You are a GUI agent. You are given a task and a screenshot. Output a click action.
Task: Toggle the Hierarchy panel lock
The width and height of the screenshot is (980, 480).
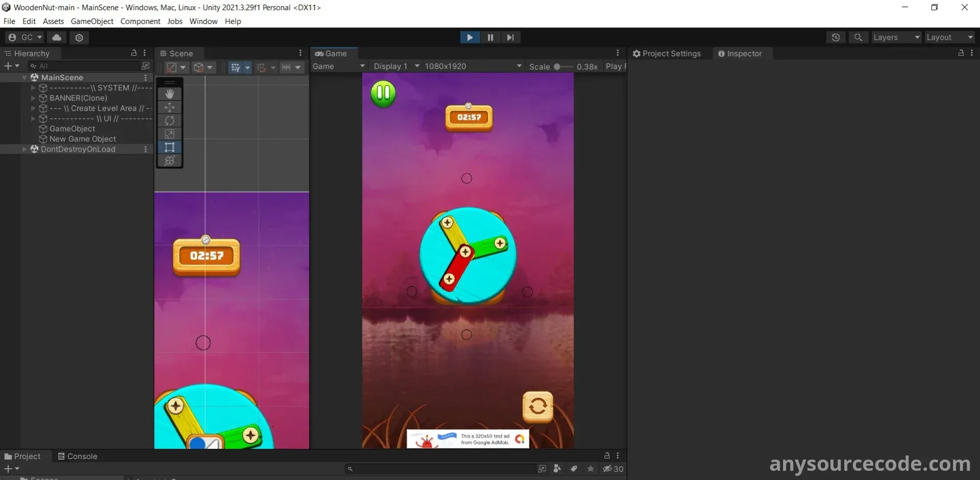point(134,53)
